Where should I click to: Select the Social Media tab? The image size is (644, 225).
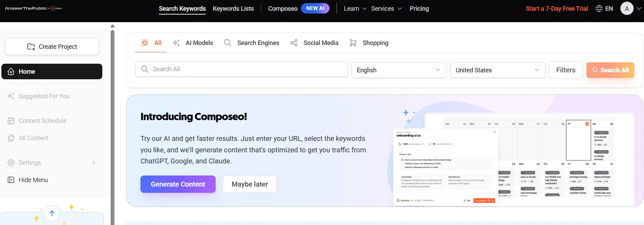point(314,43)
